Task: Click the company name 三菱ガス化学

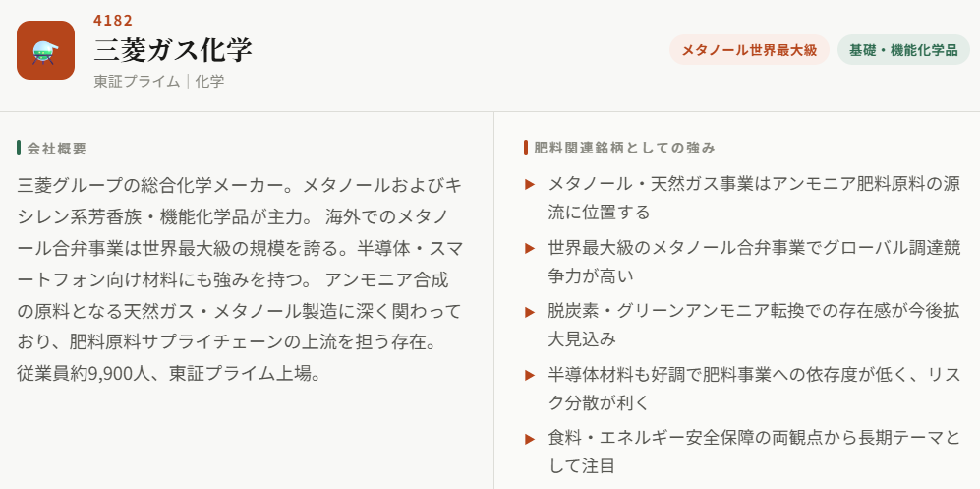Action: coord(173,50)
